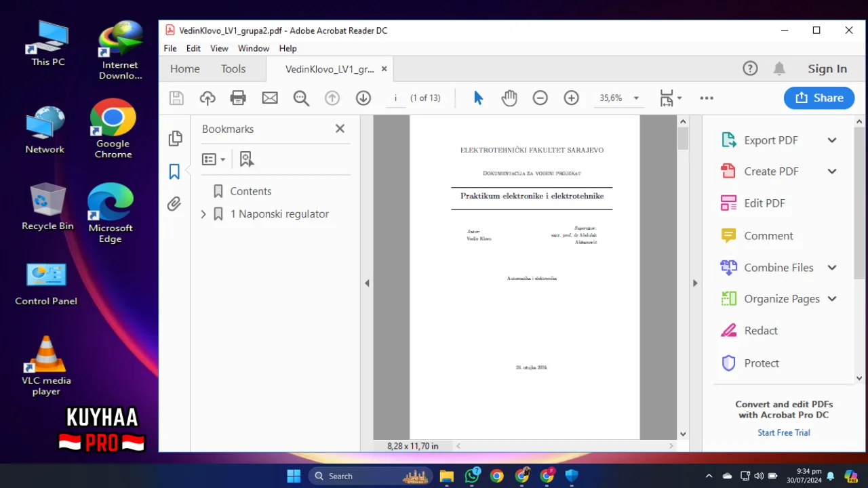This screenshot has height=488, width=868.
Task: Activate the Hand pan tool
Action: [x=509, y=98]
